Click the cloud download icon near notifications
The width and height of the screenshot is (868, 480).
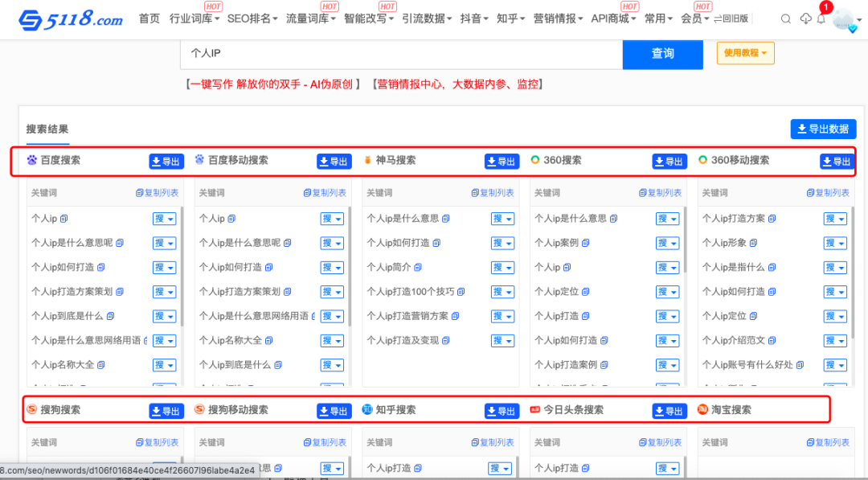point(805,18)
